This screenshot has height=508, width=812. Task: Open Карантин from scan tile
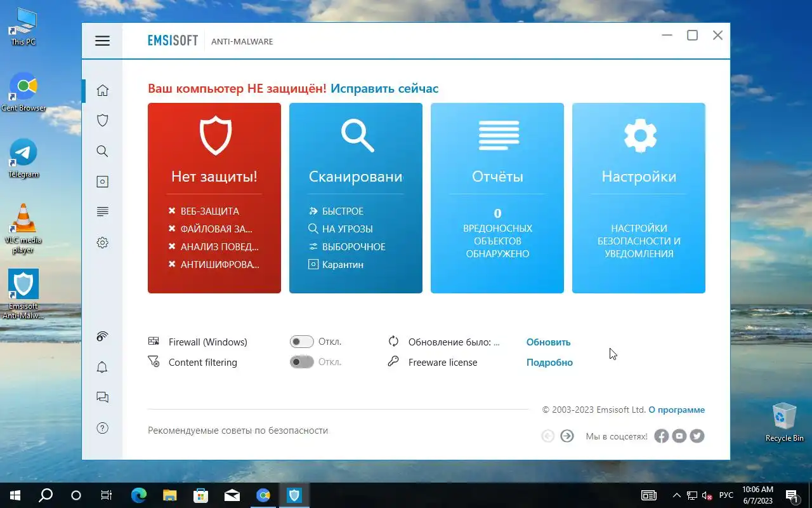[x=336, y=264]
